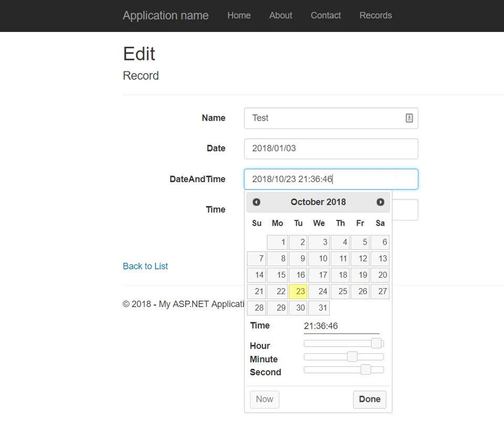Select October 1 in calendar
Image resolution: width=504 pixels, height=433 pixels.
(277, 242)
